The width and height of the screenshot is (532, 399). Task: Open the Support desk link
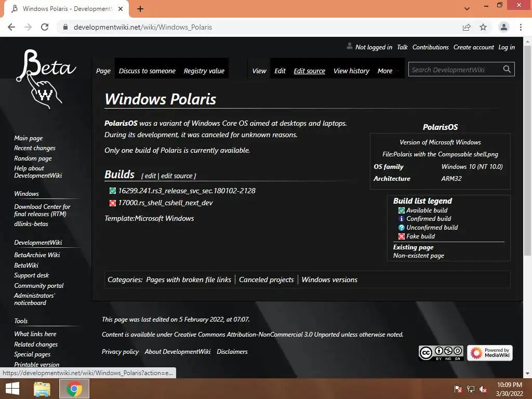tap(32, 275)
